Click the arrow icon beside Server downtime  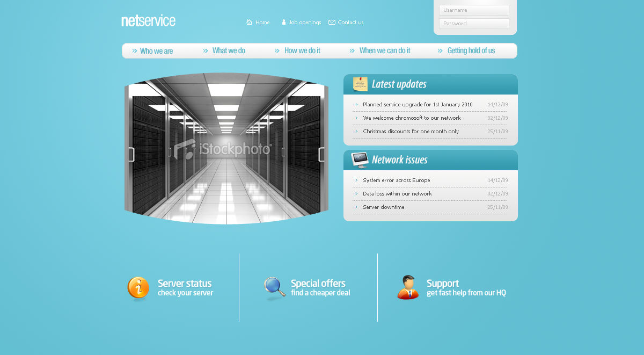(x=355, y=207)
